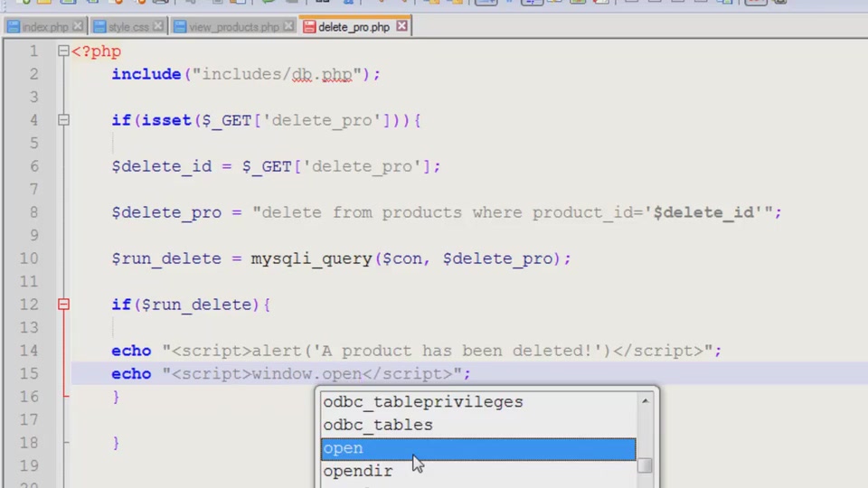Click the isset keyword on line 4
Viewport: 868px width, 488px height.
pos(166,120)
